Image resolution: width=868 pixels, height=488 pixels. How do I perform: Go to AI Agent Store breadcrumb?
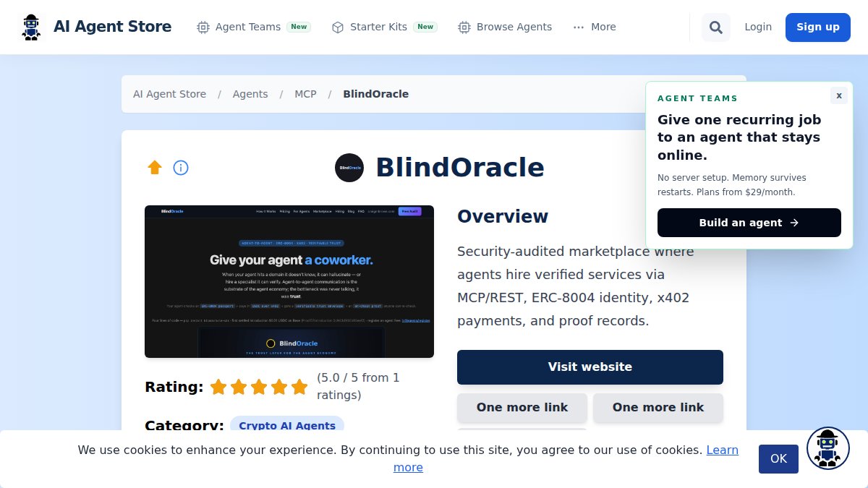coord(169,94)
